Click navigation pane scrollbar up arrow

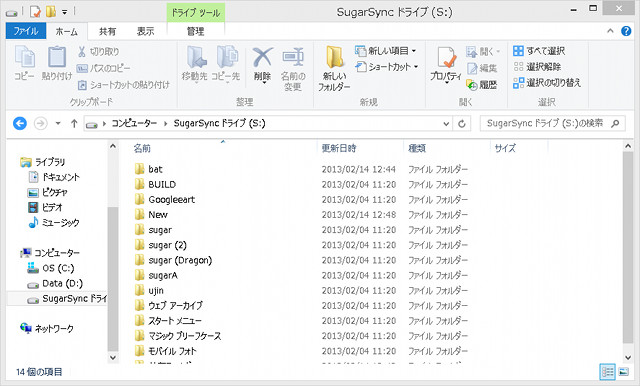tap(113, 146)
